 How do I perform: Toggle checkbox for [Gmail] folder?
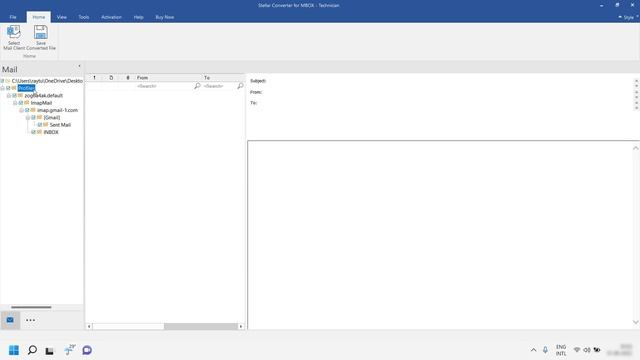pyautogui.click(x=33, y=118)
